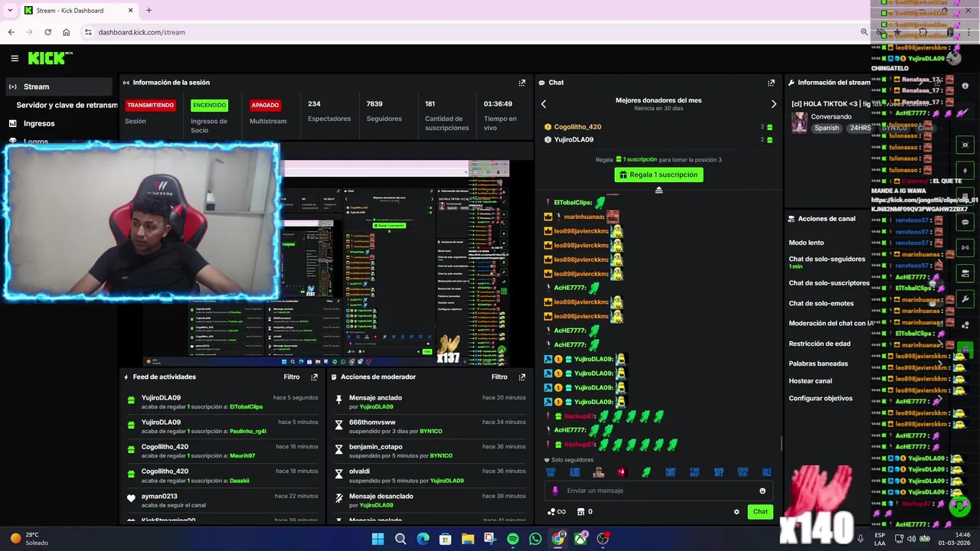Click the wrench icon in right sidebar
980x551 pixels.
point(965,299)
